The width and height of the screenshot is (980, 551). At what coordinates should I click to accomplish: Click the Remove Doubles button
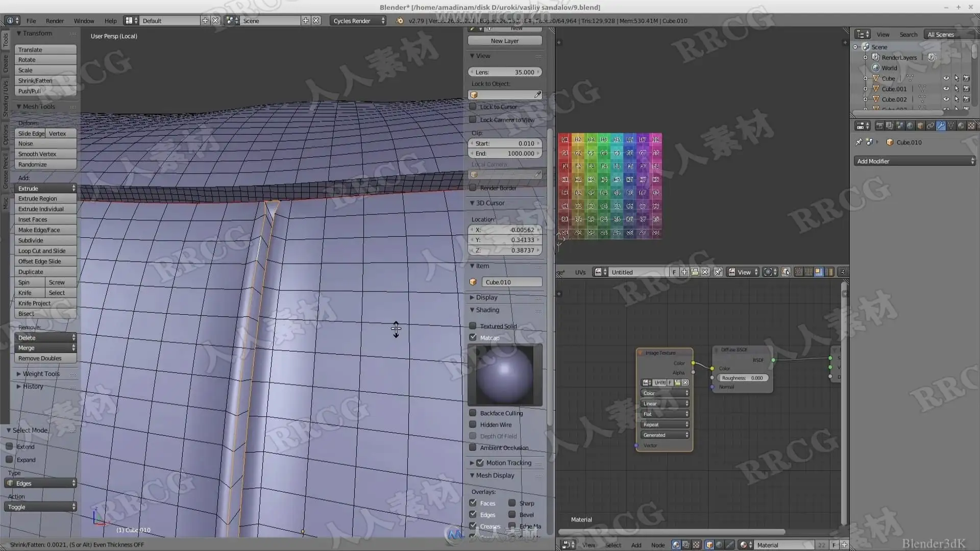tap(45, 359)
